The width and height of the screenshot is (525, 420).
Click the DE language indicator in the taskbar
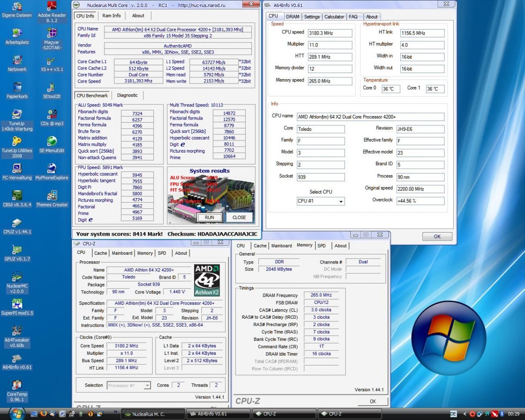pos(453,414)
